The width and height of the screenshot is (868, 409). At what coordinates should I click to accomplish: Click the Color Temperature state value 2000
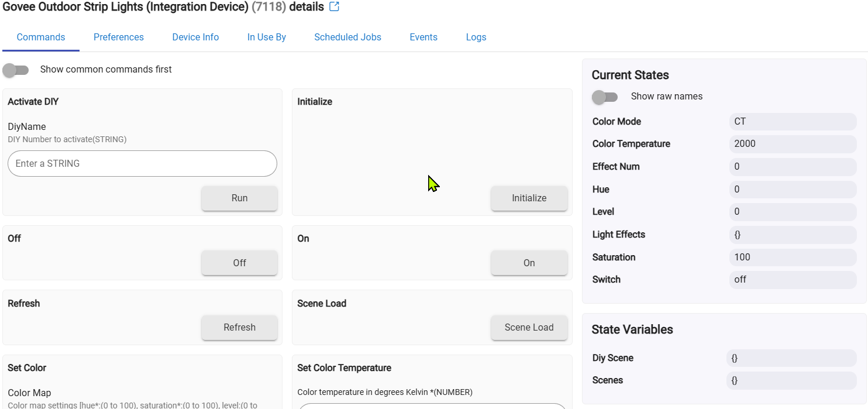(793, 144)
